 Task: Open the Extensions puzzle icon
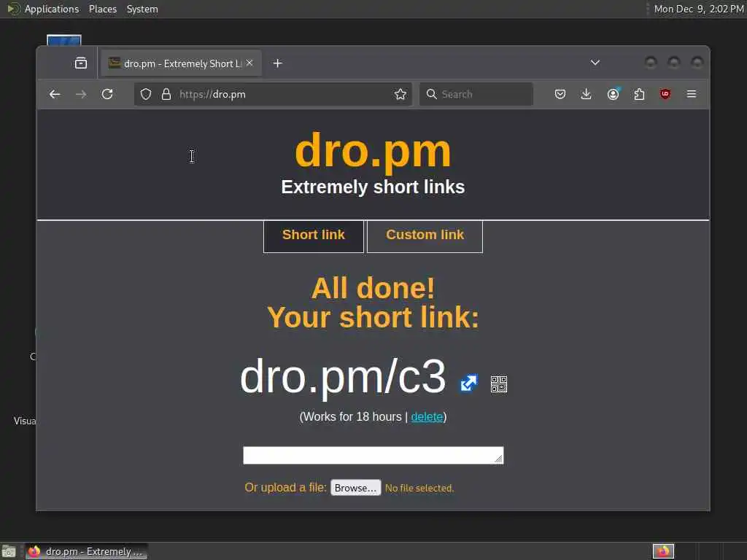(639, 94)
